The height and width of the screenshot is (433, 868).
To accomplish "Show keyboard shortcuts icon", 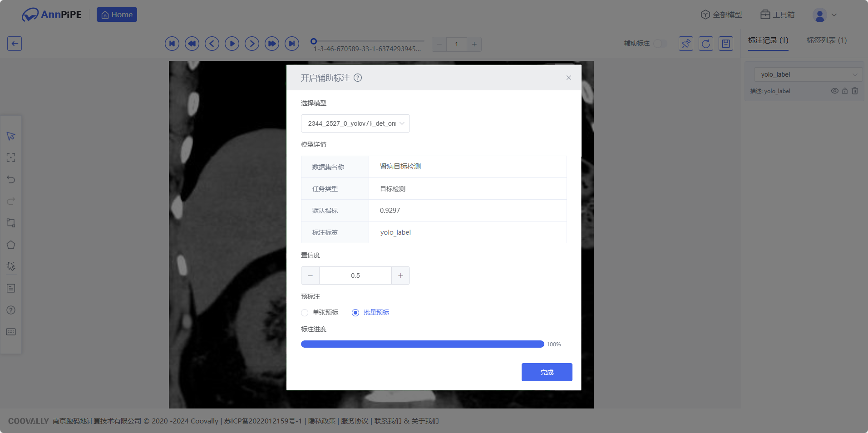I will click(11, 332).
